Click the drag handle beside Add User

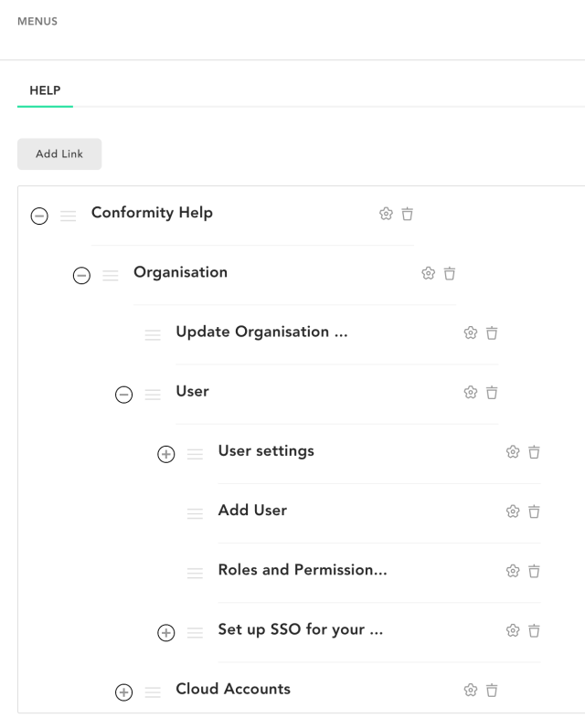coord(195,513)
